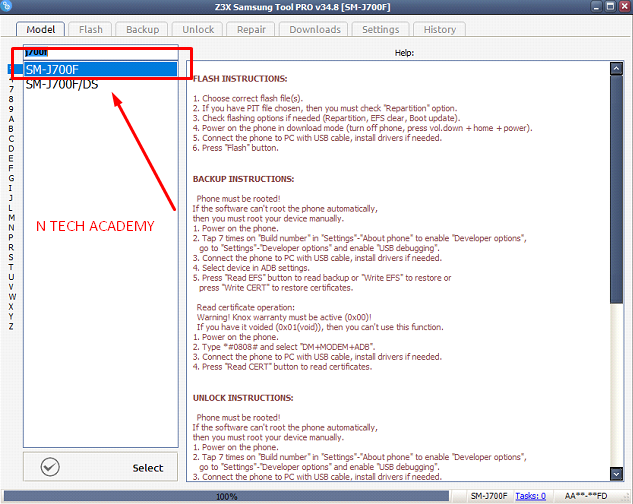Screen dimensions: 633x504
Task: Switch to the Downloads tab
Action: 315,29
